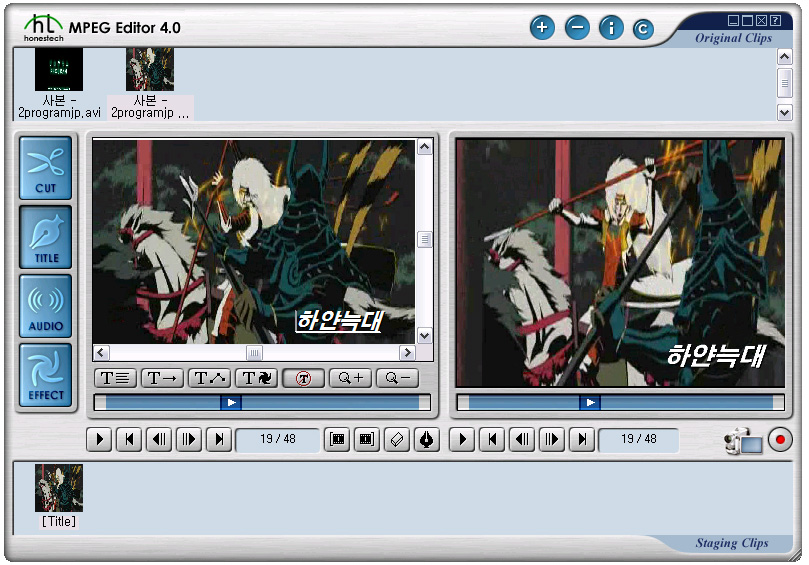Click the editor scroll down arrow
Image resolution: width=809 pixels, height=565 pixels.
[x=425, y=336]
